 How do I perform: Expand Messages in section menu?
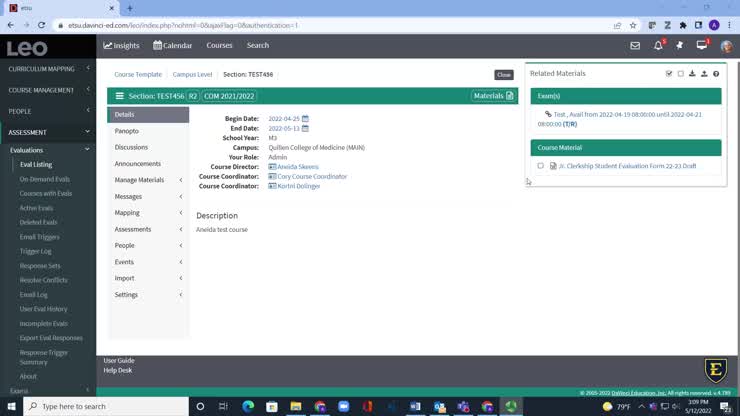[148, 196]
